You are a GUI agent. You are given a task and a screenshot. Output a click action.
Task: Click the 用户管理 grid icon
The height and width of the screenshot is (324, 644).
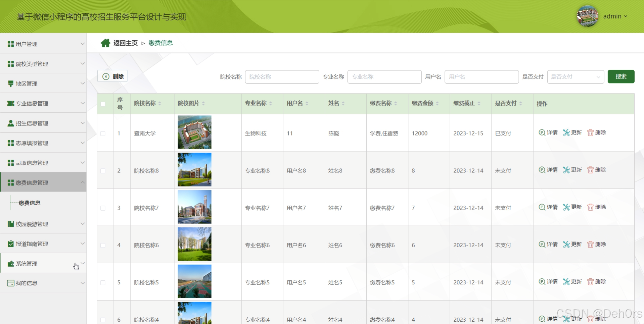pos(11,44)
